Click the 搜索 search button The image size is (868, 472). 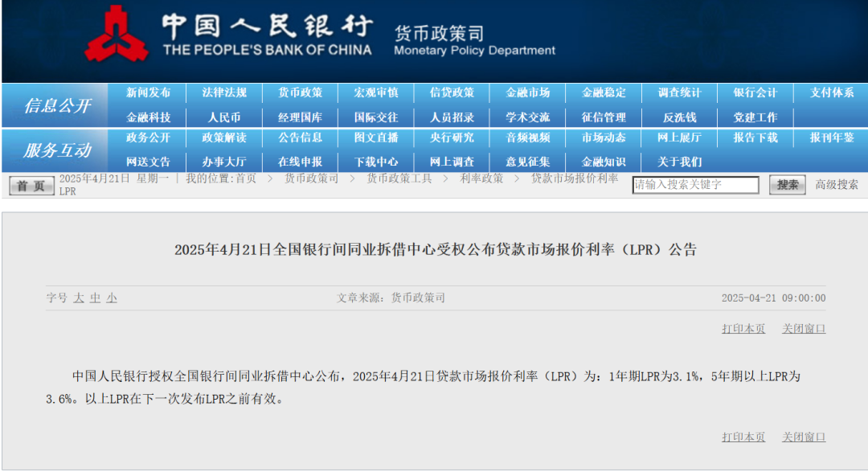pyautogui.click(x=787, y=185)
